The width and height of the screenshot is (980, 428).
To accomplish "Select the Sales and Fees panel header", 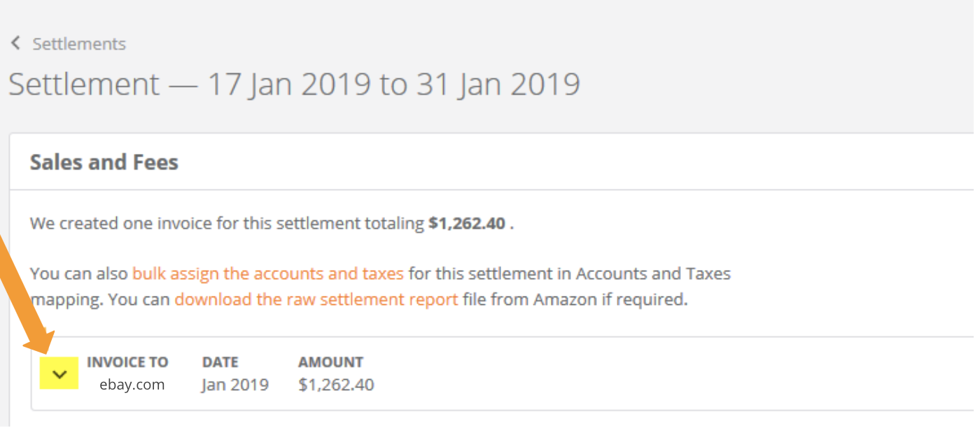I will coord(104,162).
